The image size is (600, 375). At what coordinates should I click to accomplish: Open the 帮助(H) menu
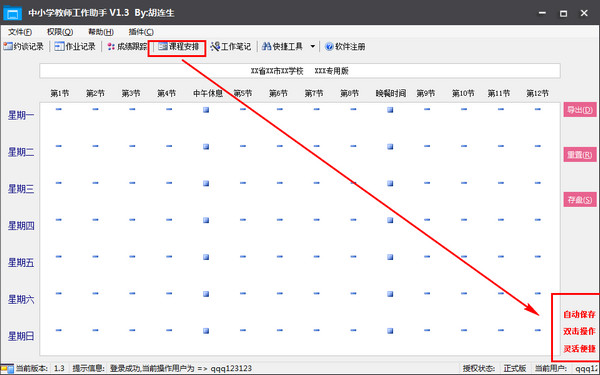tap(101, 32)
